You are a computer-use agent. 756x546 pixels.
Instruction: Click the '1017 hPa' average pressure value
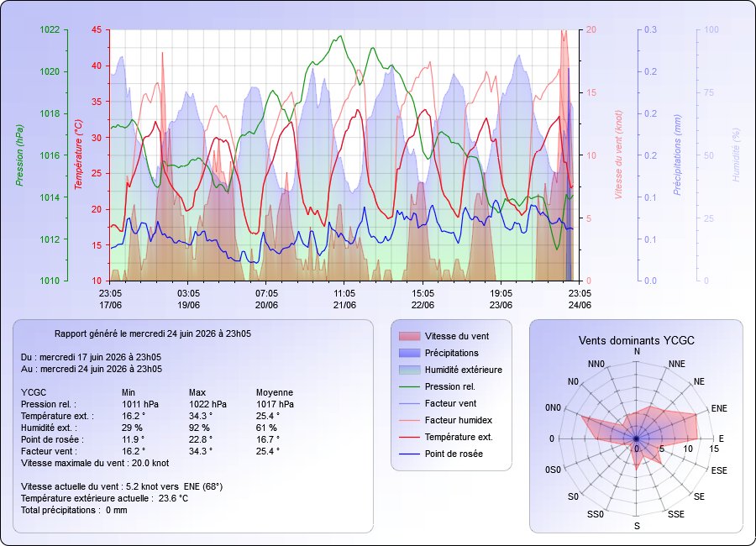tap(275, 404)
